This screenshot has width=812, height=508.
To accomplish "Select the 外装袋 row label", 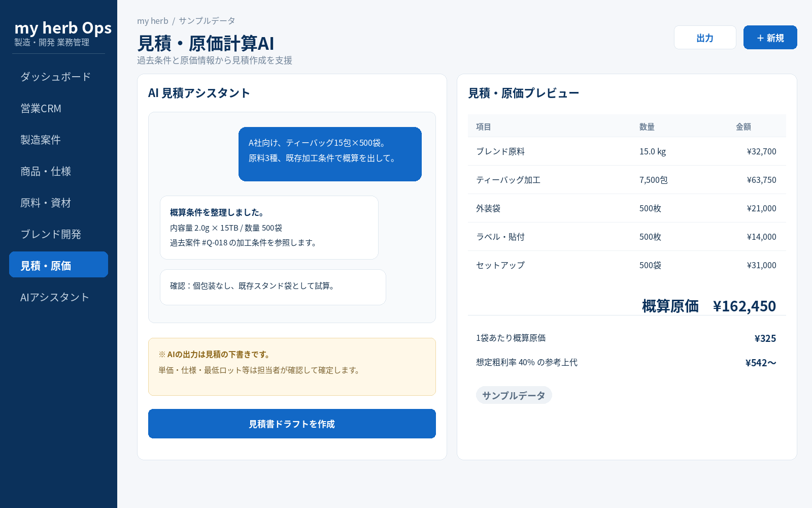I will (488, 208).
